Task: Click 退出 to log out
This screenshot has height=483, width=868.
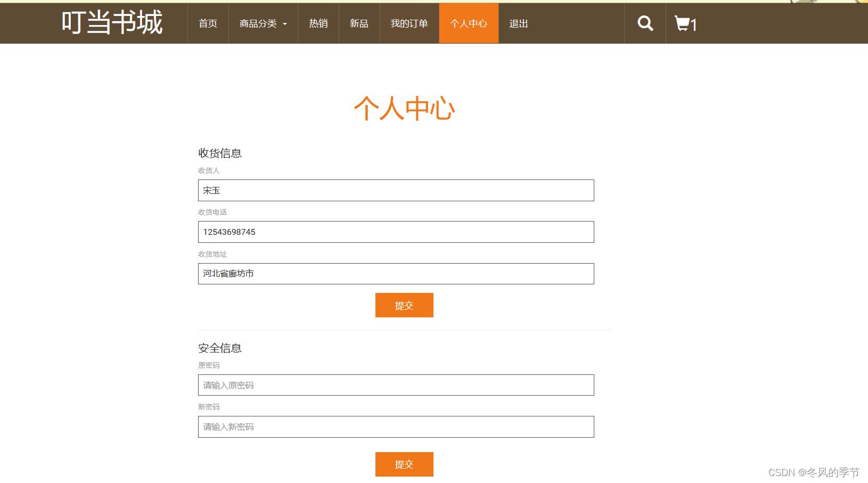Action: click(x=518, y=23)
